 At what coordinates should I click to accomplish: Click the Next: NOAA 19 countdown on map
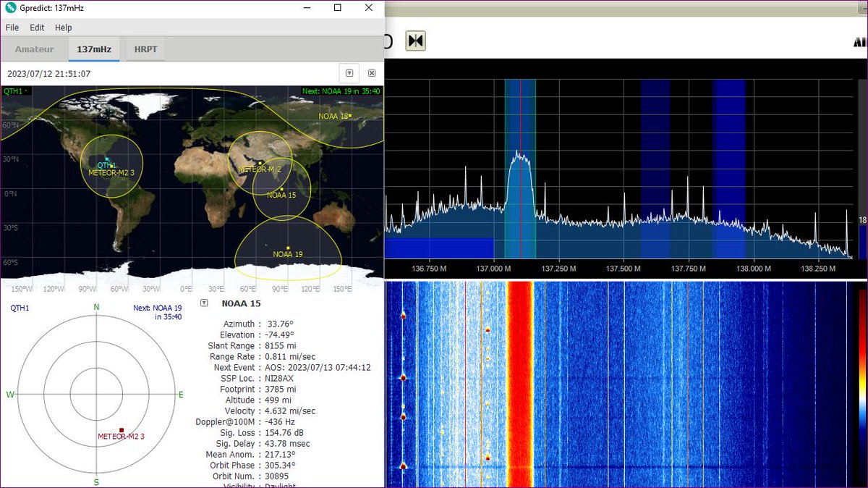(341, 91)
